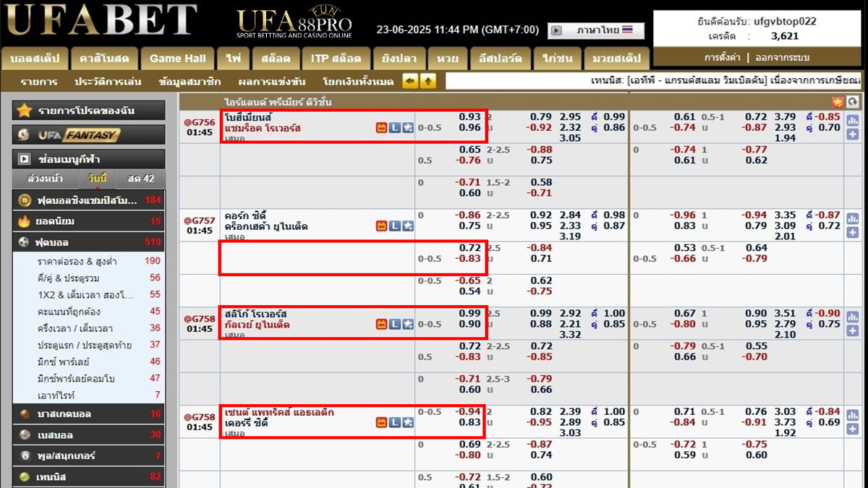View ผลการแข่งขัน match results
This screenshot has width=868, height=488.
point(271,82)
